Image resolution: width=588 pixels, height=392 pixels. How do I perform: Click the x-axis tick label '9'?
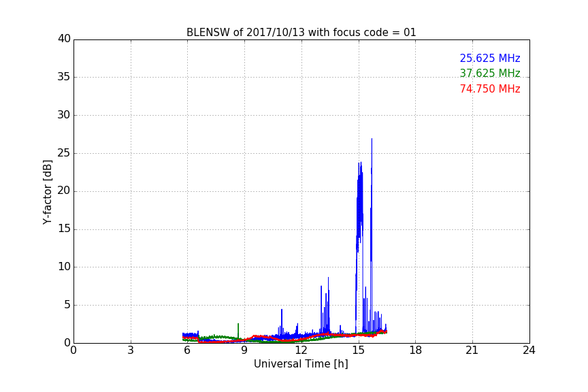(x=244, y=350)
